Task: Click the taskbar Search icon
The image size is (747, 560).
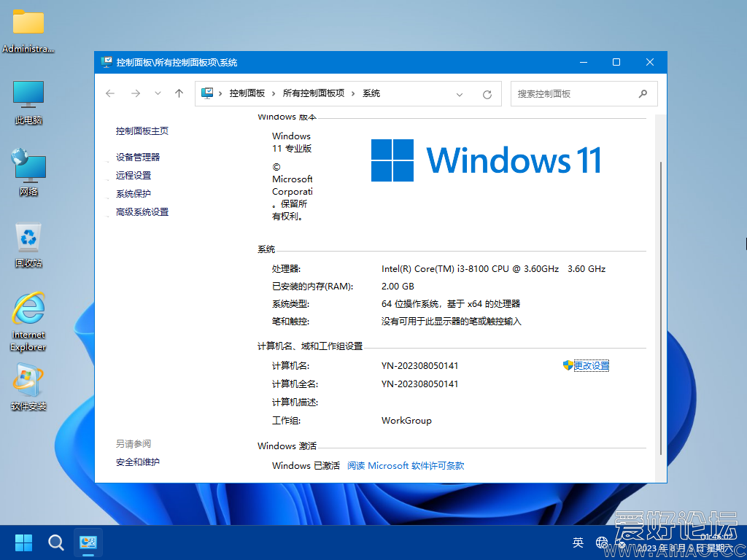Action: point(56,542)
